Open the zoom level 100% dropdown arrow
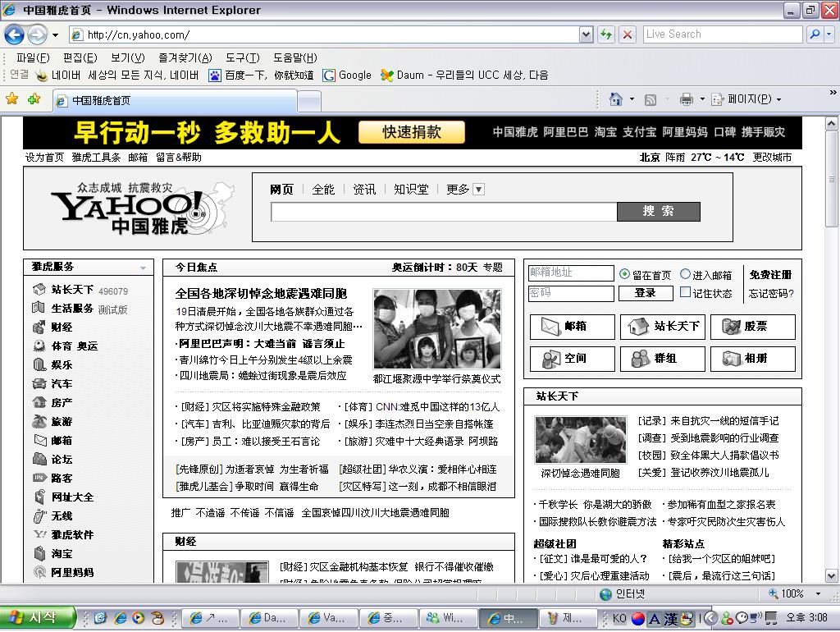 click(x=818, y=593)
